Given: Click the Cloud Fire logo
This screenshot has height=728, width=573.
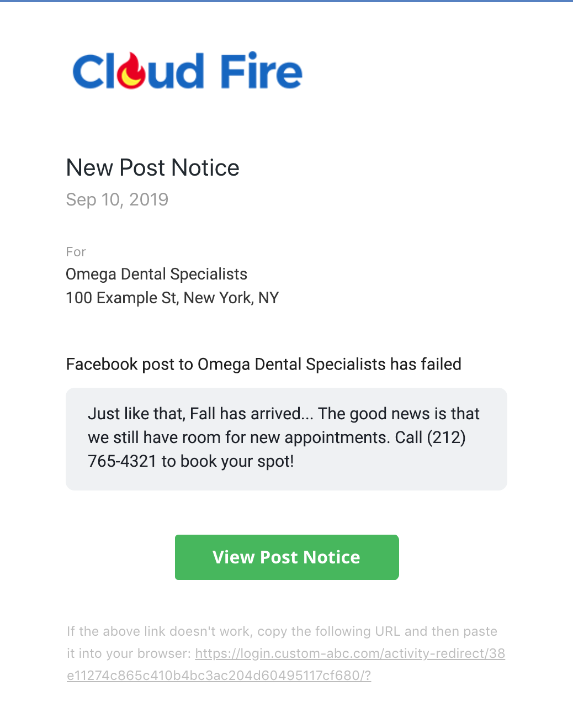Looking at the screenshot, I should click(x=187, y=71).
